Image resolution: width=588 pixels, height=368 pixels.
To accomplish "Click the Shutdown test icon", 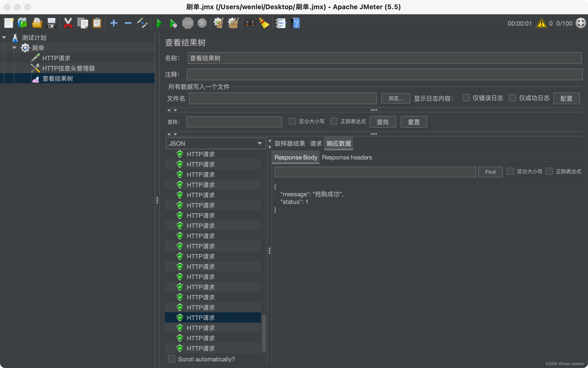I will click(202, 23).
